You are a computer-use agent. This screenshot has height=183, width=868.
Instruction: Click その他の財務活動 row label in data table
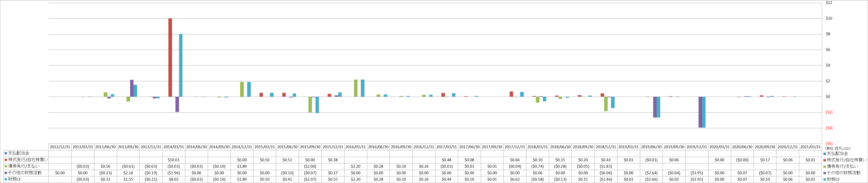tap(25, 173)
